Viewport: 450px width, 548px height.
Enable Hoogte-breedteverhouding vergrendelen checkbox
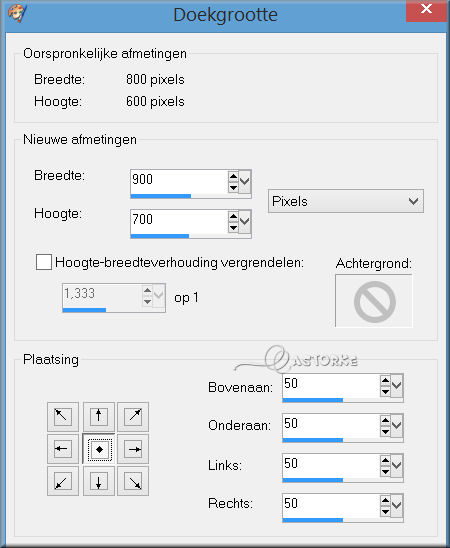pos(44,262)
